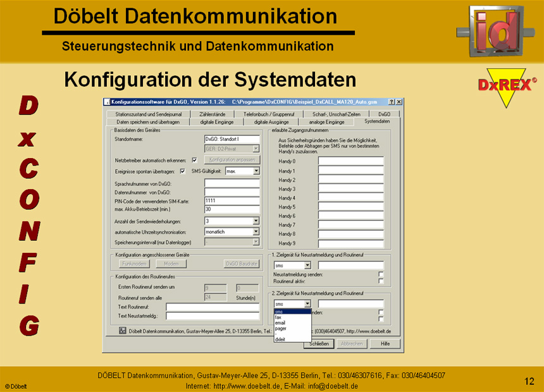Image resolution: width=544 pixels, height=392 pixels.
Task: Open the 'Telefonbuch / Gruppenruf' tab
Action: point(269,114)
